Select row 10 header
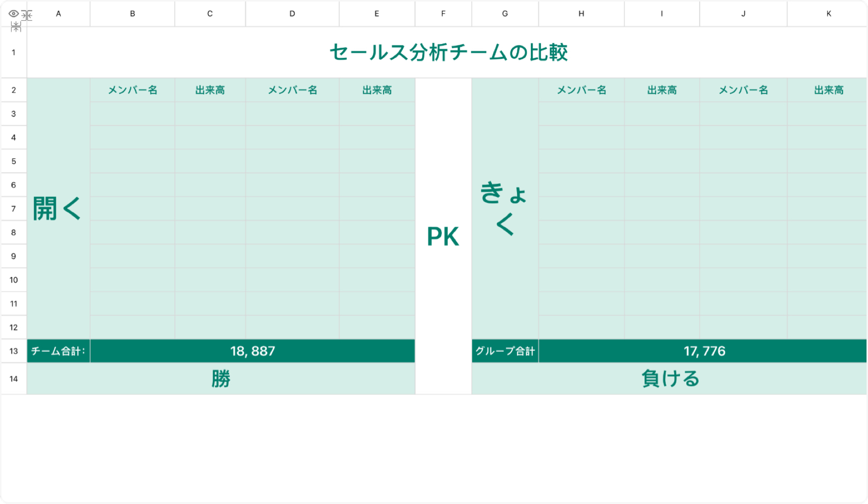Image resolution: width=868 pixels, height=504 pixels. click(x=14, y=280)
